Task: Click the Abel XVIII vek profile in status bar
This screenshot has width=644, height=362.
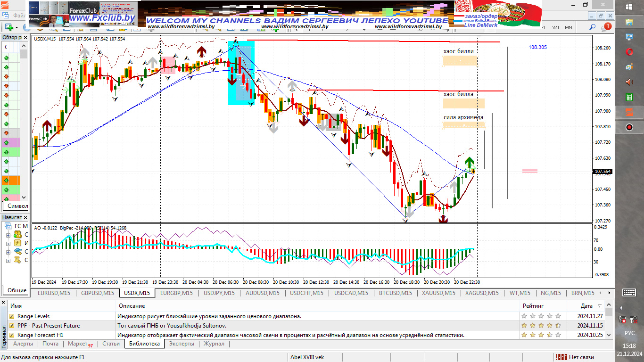Action: pos(307,357)
